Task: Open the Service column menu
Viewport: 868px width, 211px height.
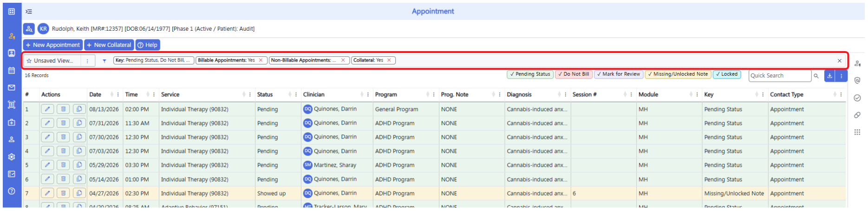Action: pos(250,94)
